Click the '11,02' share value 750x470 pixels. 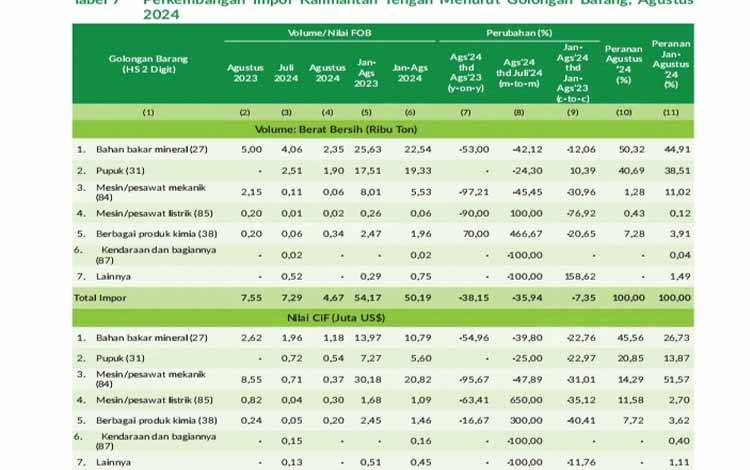click(x=677, y=192)
